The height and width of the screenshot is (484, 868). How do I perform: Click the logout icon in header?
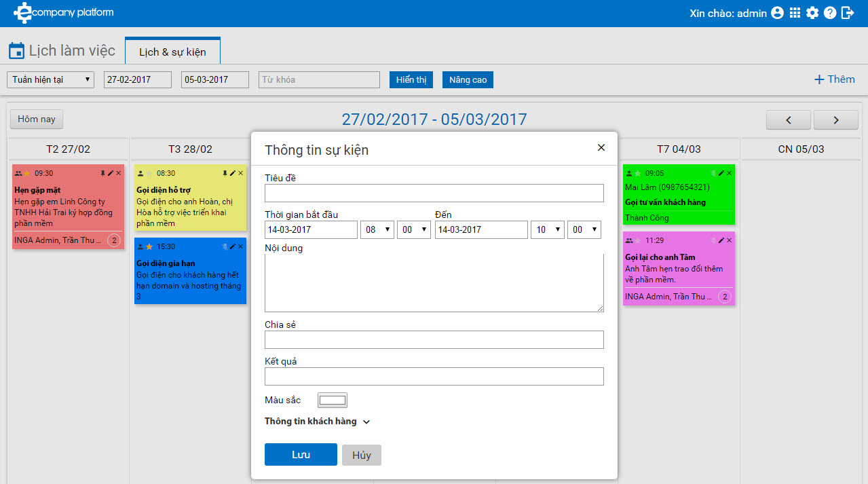coord(848,13)
